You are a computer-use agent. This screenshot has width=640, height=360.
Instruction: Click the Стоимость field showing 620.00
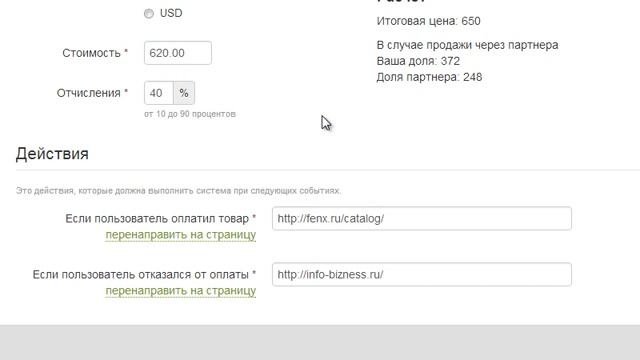tap(178, 53)
